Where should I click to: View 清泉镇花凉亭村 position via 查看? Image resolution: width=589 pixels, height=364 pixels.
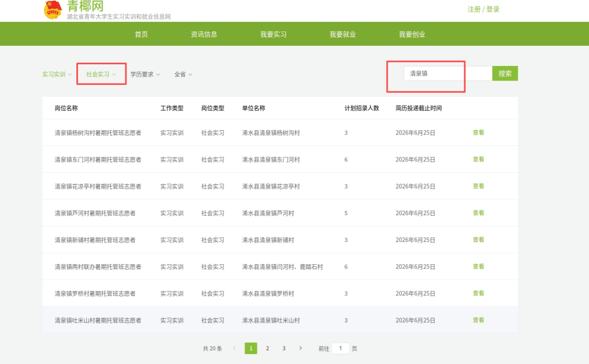click(x=478, y=186)
